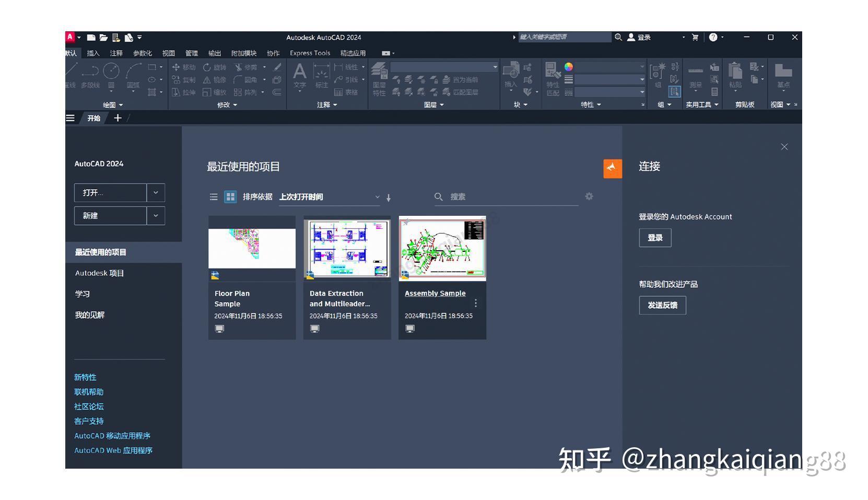Expand the 注释 (Annotation) panel

click(x=327, y=105)
